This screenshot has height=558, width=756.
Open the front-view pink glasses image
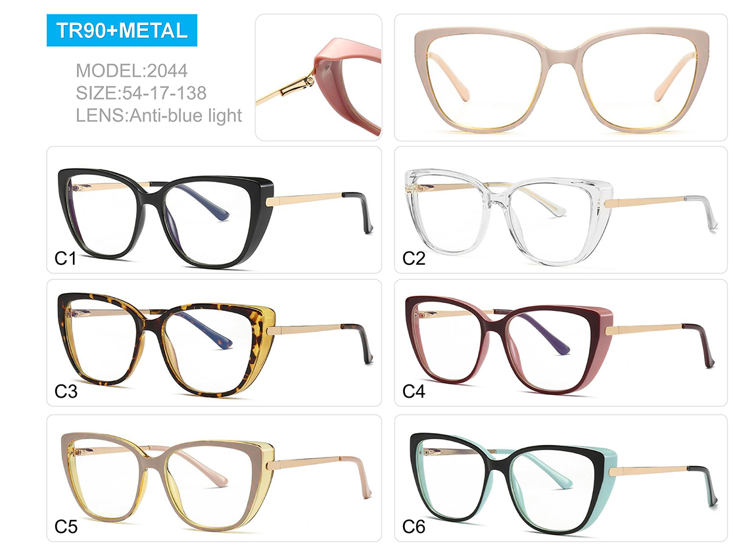561,78
